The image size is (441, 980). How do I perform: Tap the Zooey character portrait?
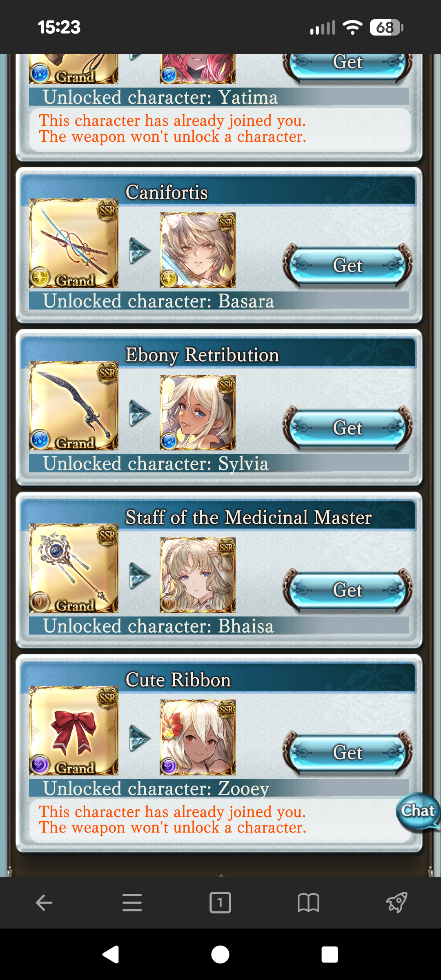pyautogui.click(x=198, y=737)
